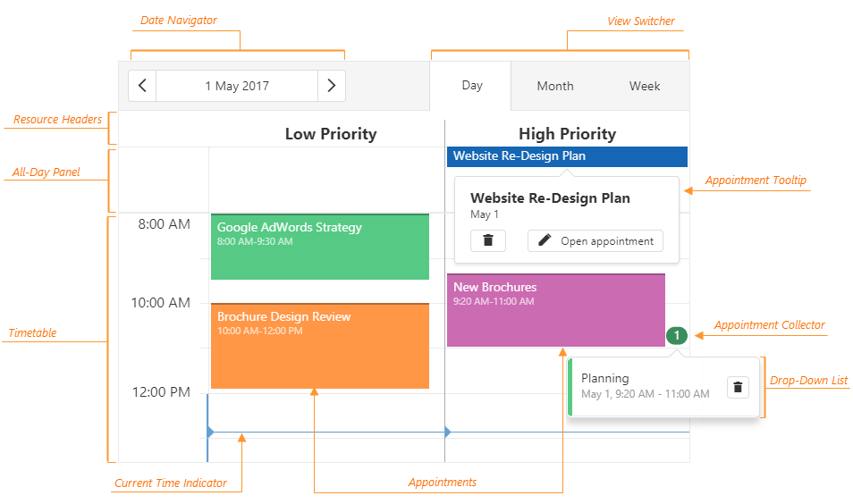The width and height of the screenshot is (853, 504).
Task: Select the Brochure Design Review appointment
Action: tap(319, 347)
